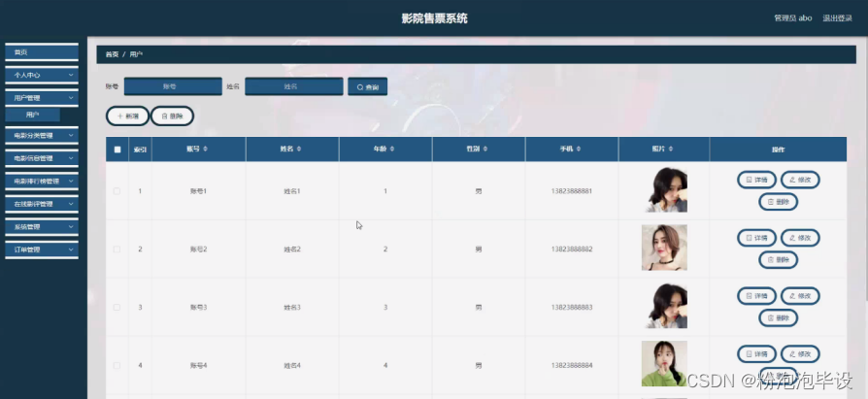Open 首页 in the sidebar
This screenshot has height=399, width=868.
click(42, 52)
